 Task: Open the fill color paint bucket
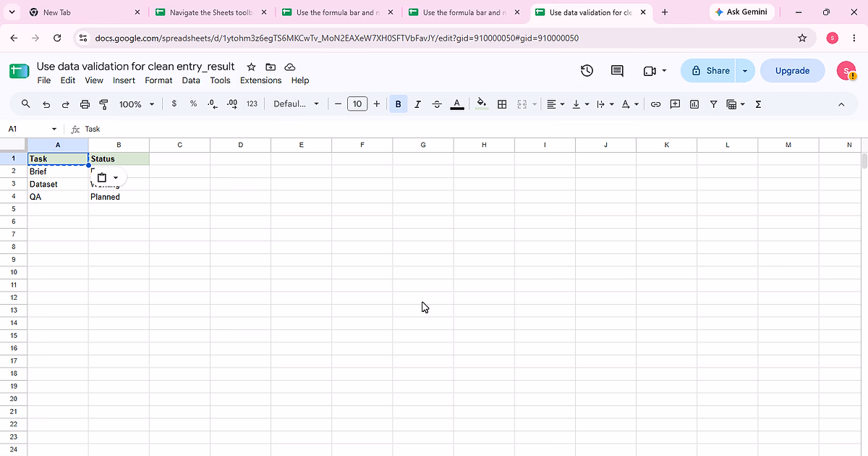[x=482, y=104]
